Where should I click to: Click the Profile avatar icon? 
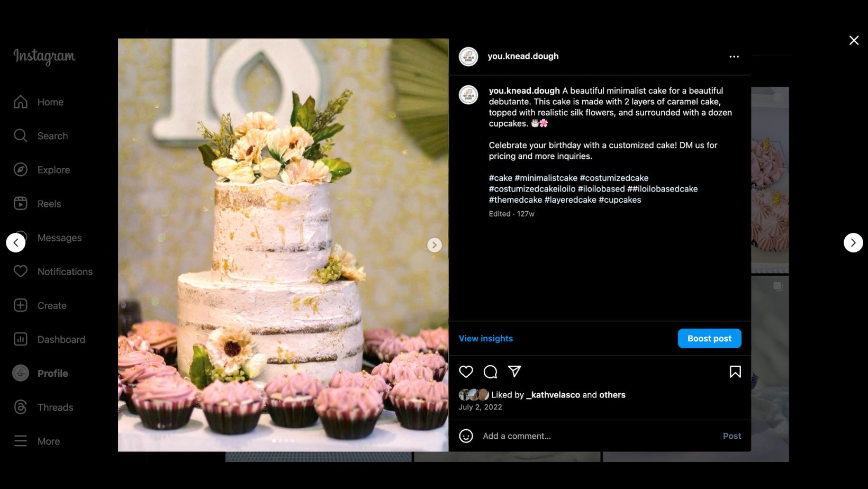21,373
